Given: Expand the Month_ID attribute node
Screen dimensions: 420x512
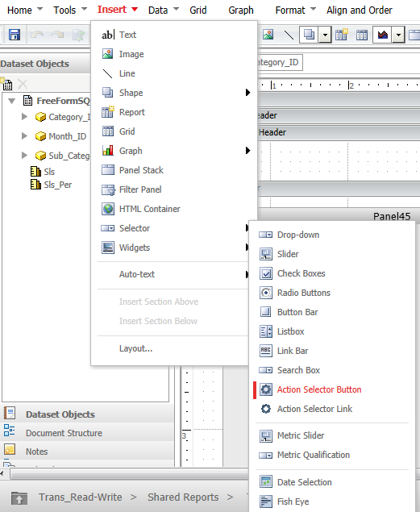Looking at the screenshot, I should pyautogui.click(x=24, y=135).
